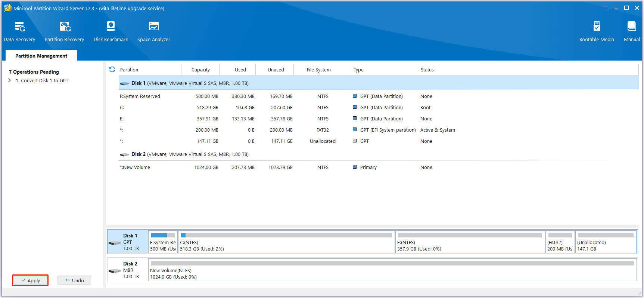Click type color square of EFI System partition
The image size is (644, 298).
tap(355, 130)
